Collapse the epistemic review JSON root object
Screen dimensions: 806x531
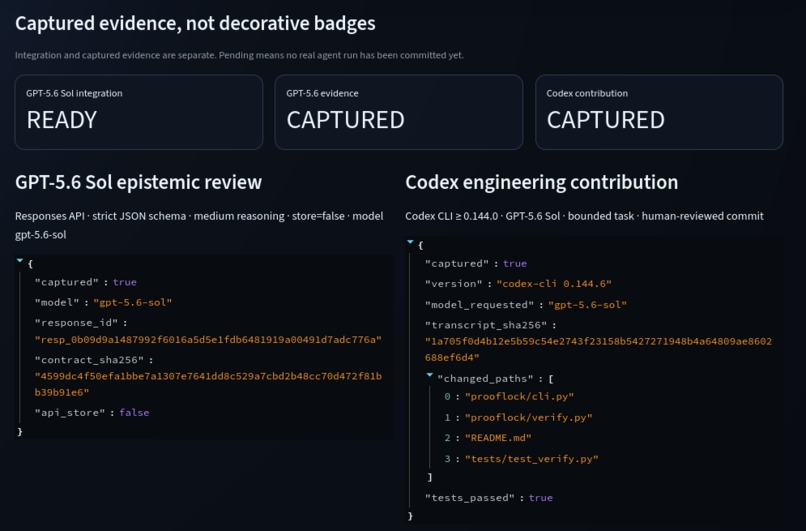point(20,261)
